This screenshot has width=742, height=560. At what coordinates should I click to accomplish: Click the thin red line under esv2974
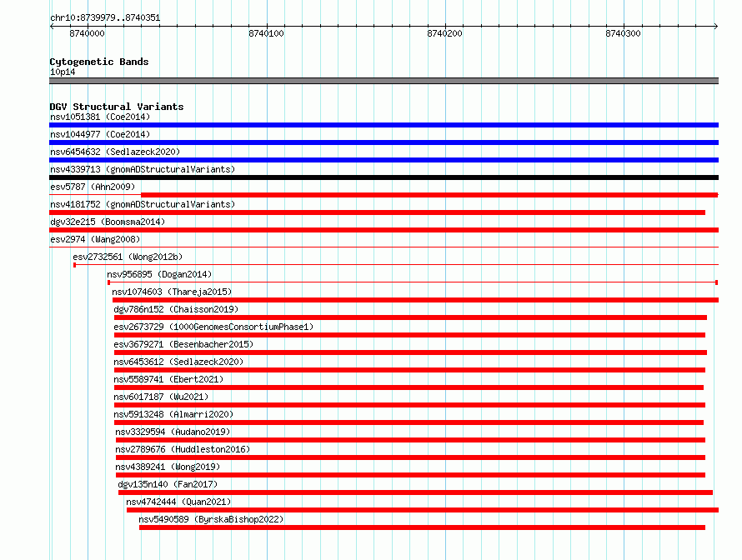(384, 247)
